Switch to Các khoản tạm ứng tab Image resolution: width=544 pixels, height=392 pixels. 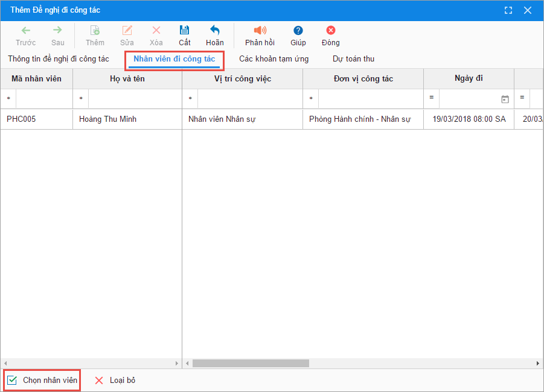[x=274, y=59]
